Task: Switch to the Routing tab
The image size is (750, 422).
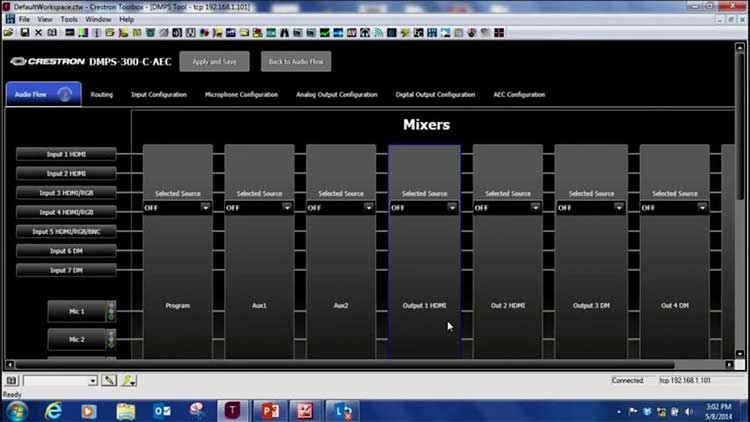Action: coord(102,95)
